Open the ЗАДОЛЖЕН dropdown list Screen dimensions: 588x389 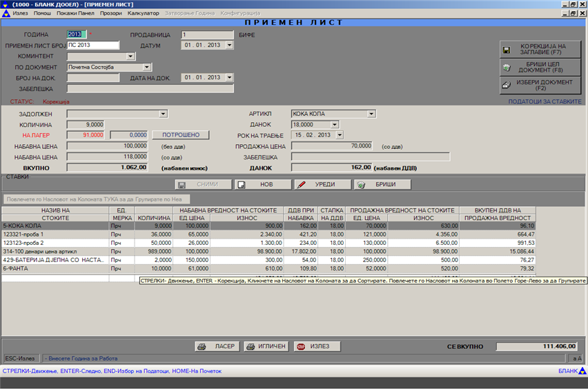[163, 114]
